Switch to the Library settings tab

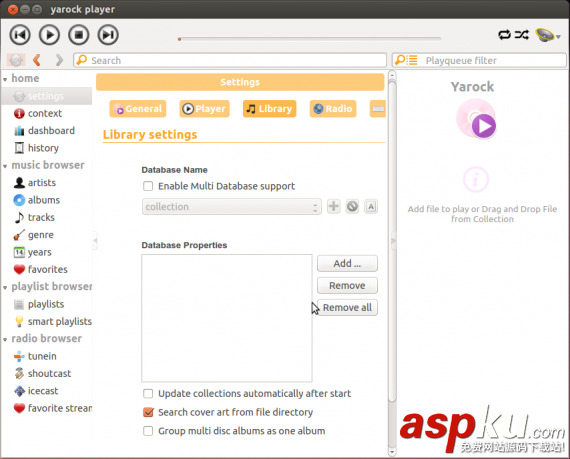point(269,109)
